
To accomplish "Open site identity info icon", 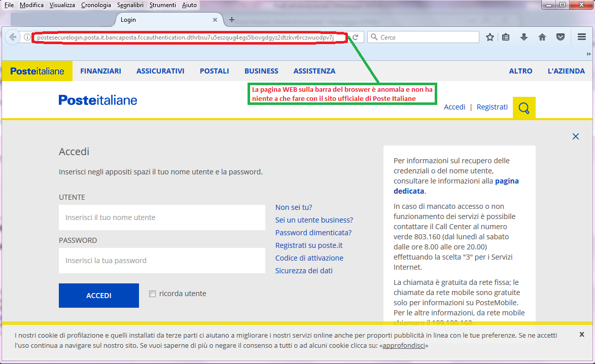I will [x=27, y=37].
